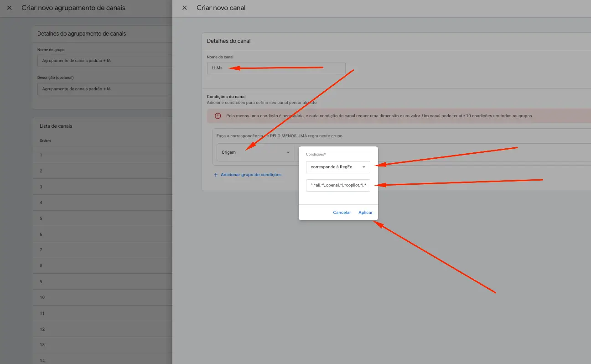Image resolution: width=591 pixels, height=364 pixels.
Task: Focus the Nome do canal field
Action: (x=275, y=68)
